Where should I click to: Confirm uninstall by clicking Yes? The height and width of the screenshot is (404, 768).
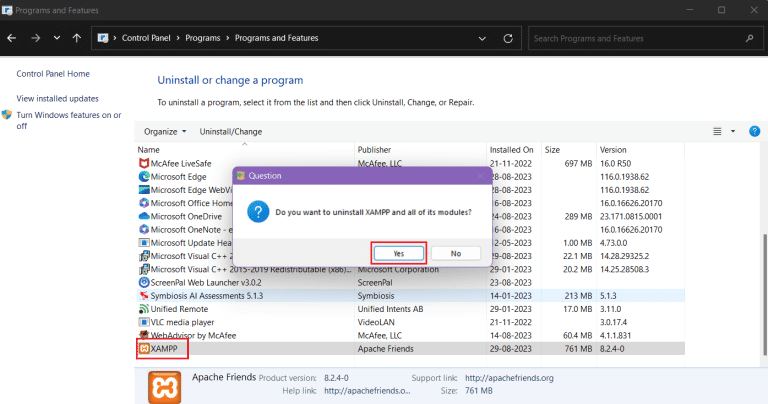pyautogui.click(x=399, y=253)
